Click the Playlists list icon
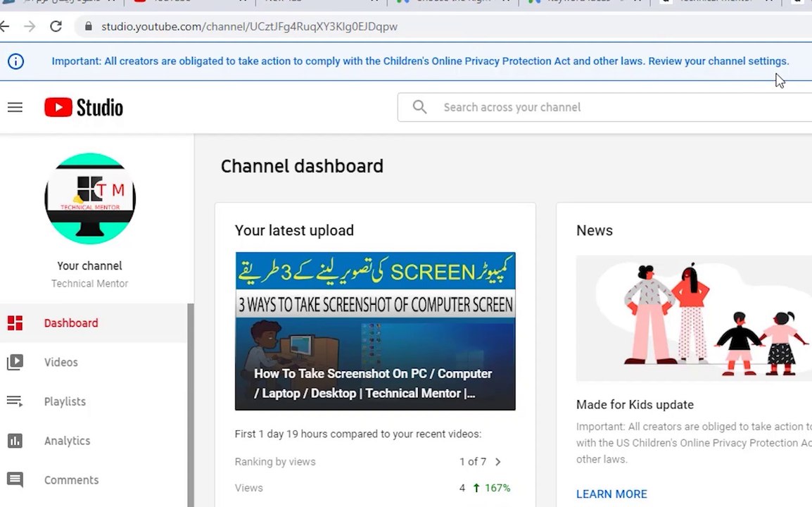The height and width of the screenshot is (507, 812). tap(15, 401)
